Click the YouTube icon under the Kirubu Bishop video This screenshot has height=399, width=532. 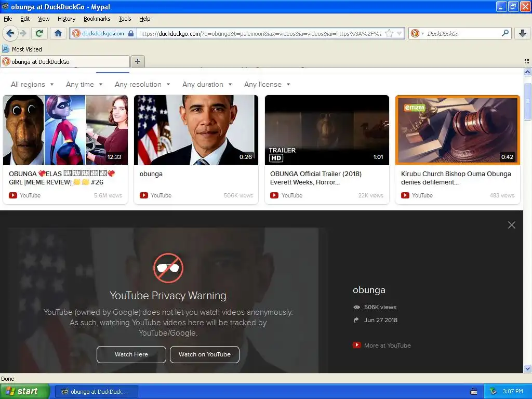pyautogui.click(x=405, y=195)
